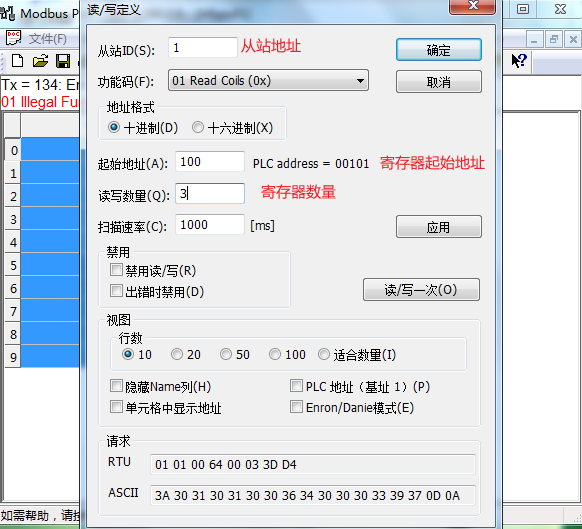Open the 文件(F) menu

[x=48, y=39]
